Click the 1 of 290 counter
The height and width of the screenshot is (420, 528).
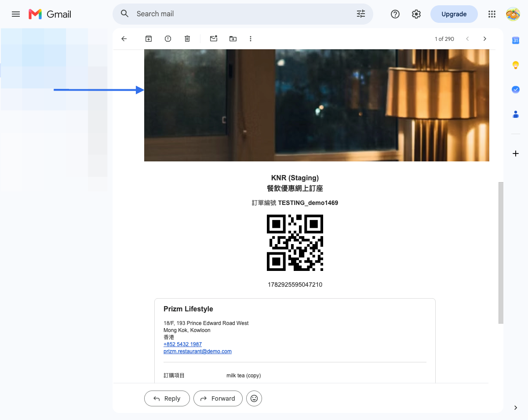(444, 39)
